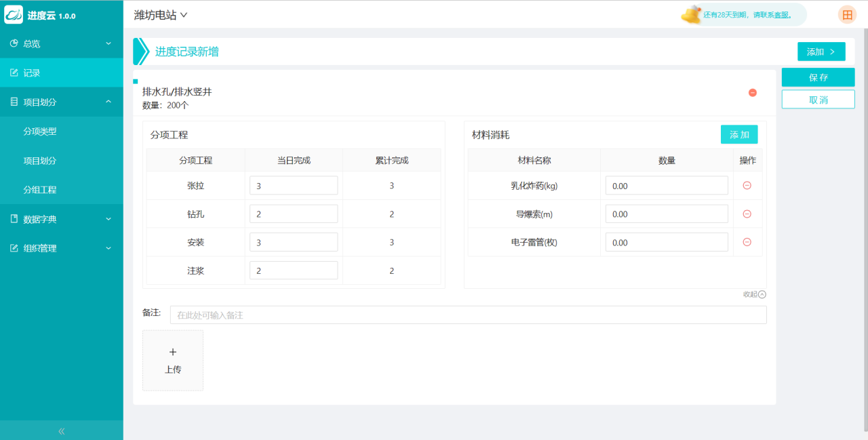This screenshot has width=868, height=440.
Task: Select 分项类型 in the sidebar
Action: [40, 132]
